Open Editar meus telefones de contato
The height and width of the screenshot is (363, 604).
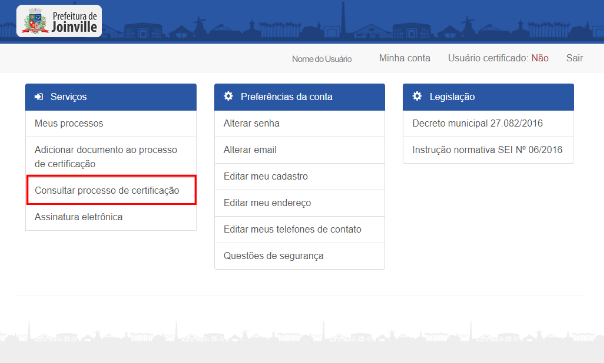pos(299,229)
